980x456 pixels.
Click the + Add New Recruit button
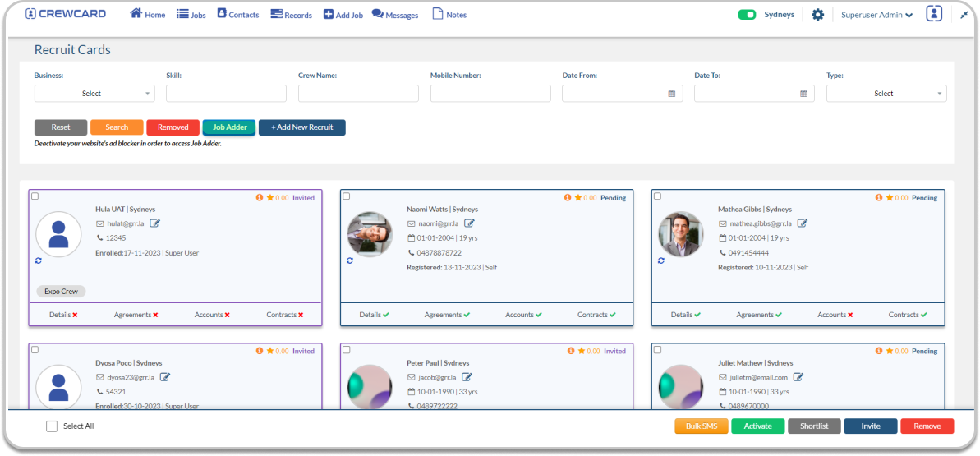301,127
